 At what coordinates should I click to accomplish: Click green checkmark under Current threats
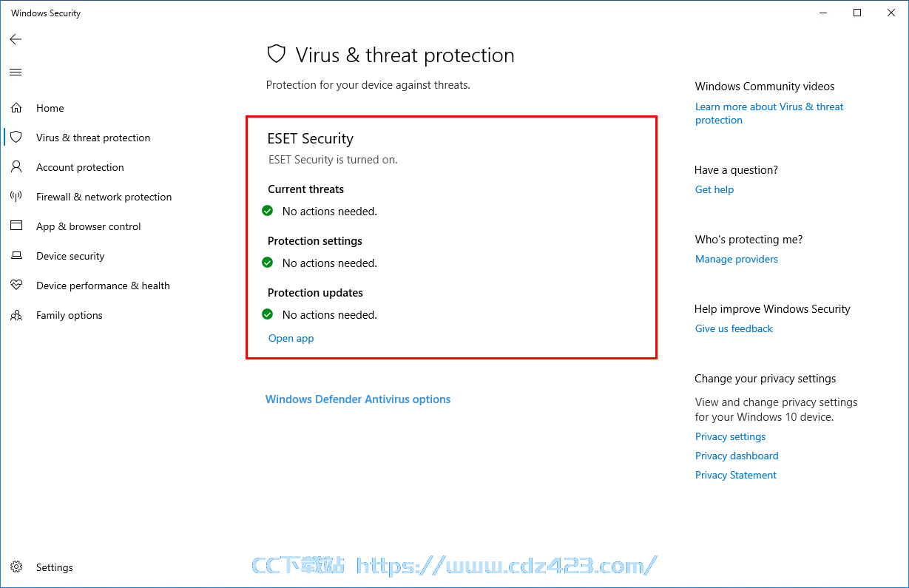[268, 211]
